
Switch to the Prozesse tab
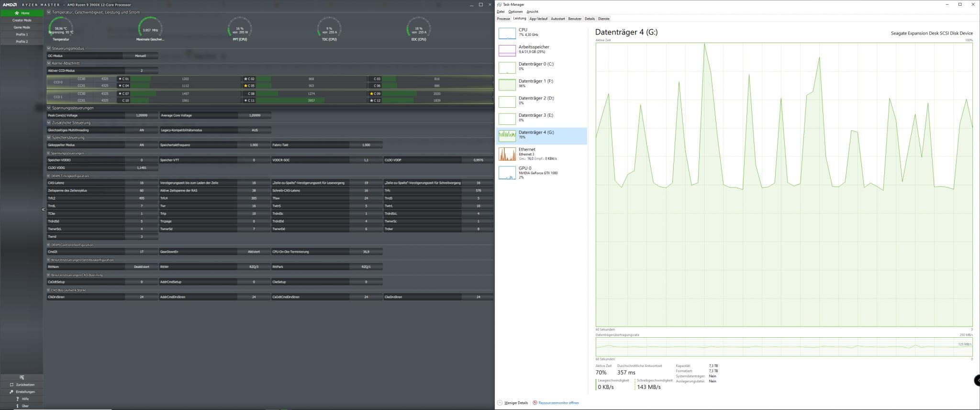[503, 19]
